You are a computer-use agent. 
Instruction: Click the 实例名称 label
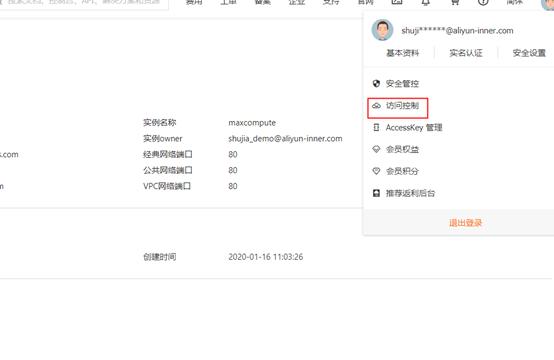(159, 123)
